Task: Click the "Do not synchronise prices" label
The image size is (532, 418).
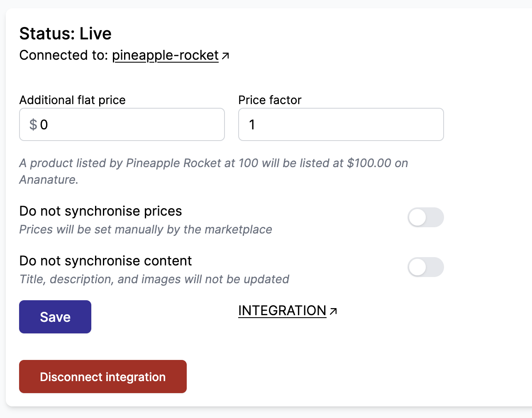Action: pos(100,211)
